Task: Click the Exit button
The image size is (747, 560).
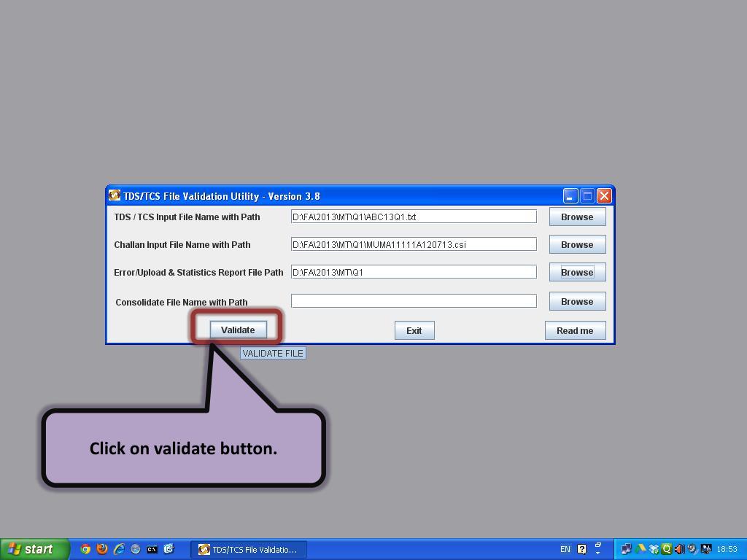Action: (414, 330)
